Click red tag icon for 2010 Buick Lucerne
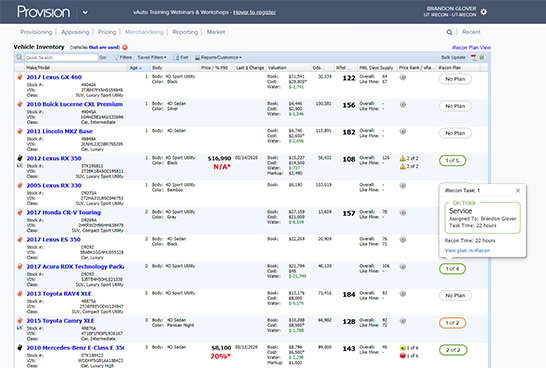 pos(20,104)
